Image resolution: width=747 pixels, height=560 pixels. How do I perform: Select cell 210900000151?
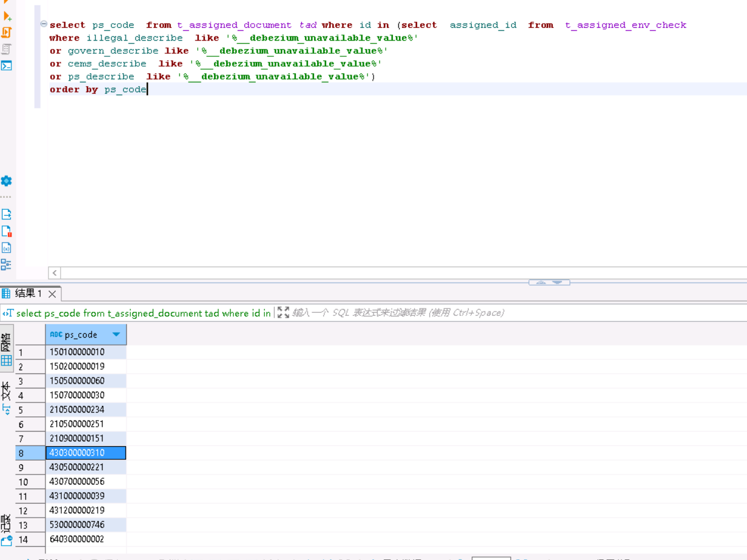click(x=86, y=438)
